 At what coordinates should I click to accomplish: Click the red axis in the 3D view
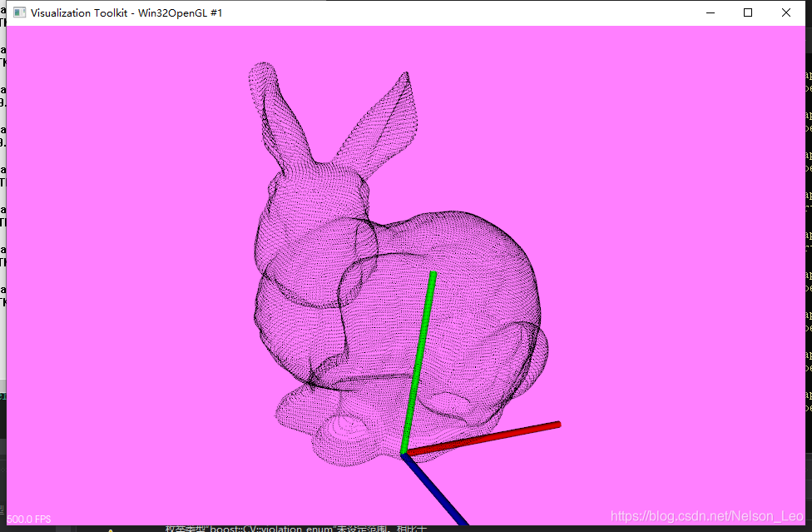click(483, 439)
